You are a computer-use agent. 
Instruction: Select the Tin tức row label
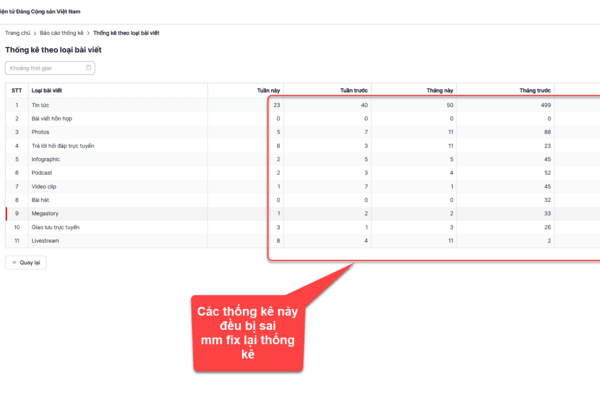pyautogui.click(x=40, y=105)
